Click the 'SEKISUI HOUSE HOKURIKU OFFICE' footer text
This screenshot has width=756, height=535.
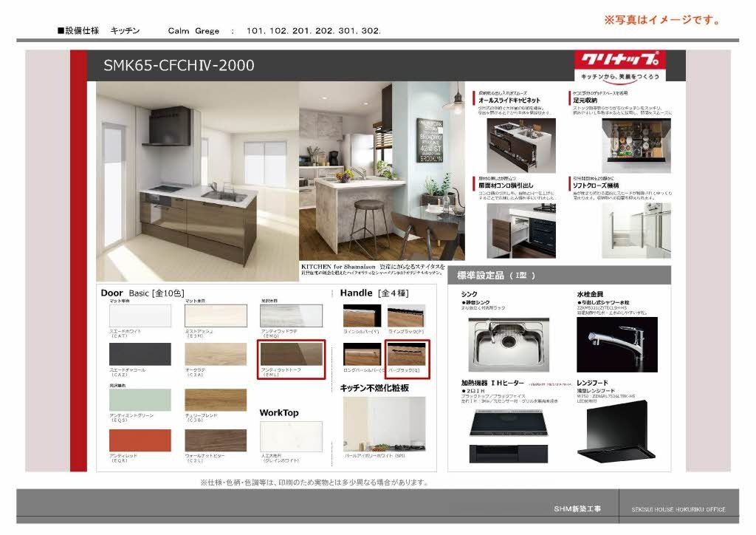pyautogui.click(x=678, y=509)
